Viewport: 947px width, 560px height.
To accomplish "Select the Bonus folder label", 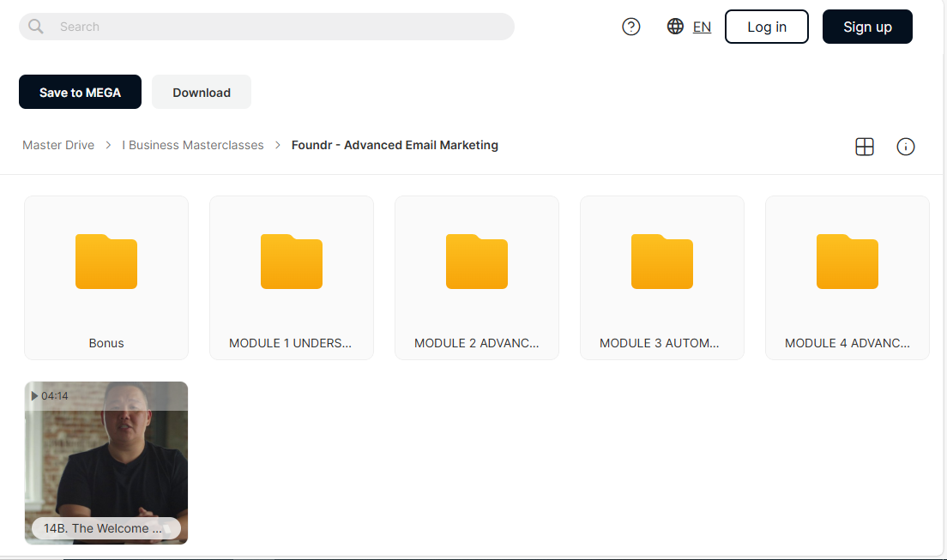I will coord(106,343).
